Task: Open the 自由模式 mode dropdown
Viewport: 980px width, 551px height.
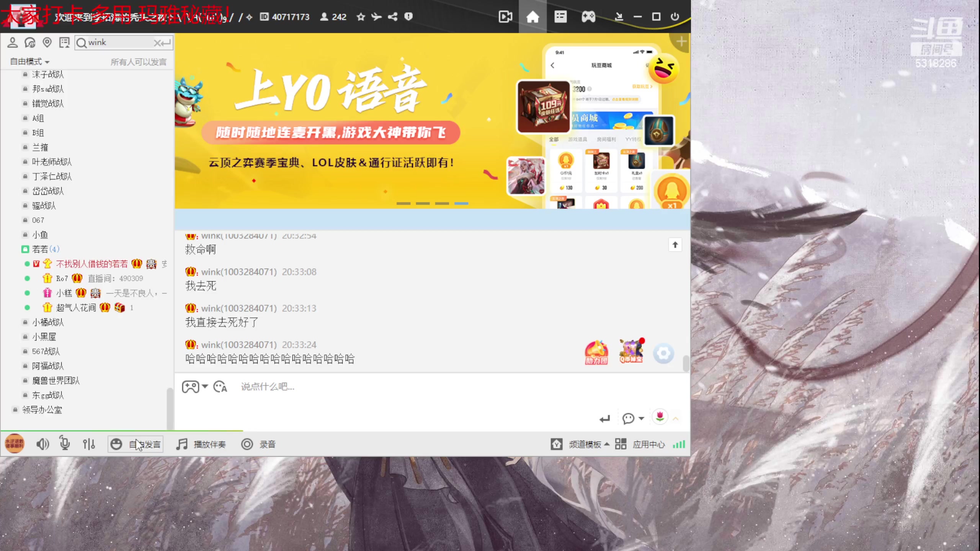Action: (x=29, y=62)
